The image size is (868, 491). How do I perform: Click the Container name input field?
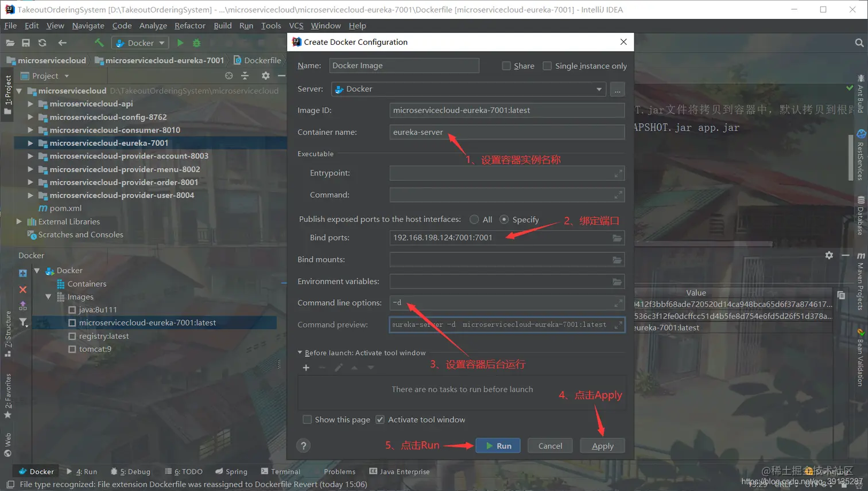pyautogui.click(x=507, y=132)
